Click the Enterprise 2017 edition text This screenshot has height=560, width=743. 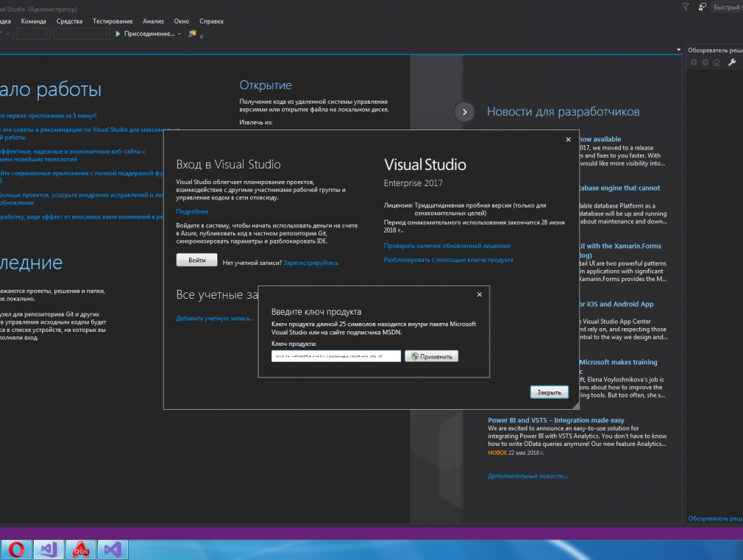pyautogui.click(x=413, y=183)
